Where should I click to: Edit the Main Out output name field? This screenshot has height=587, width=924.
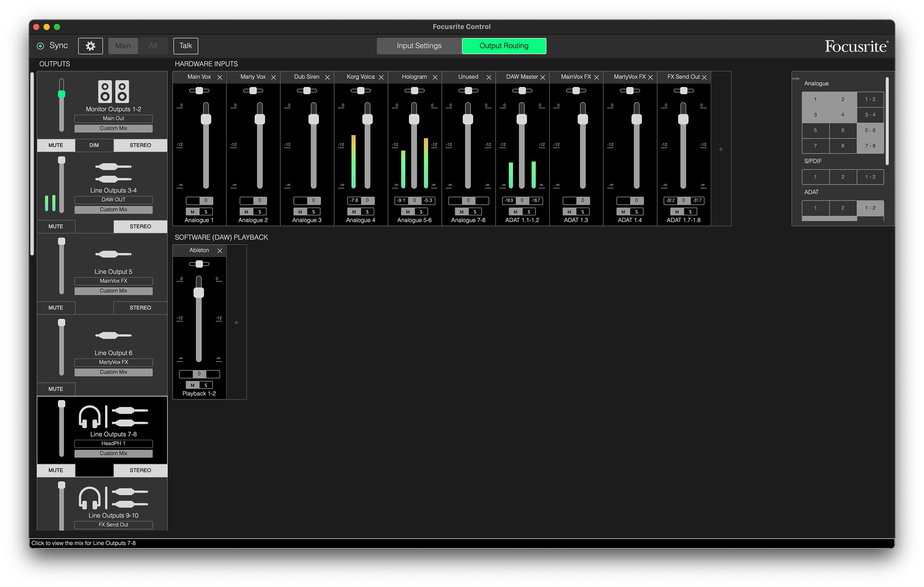click(x=113, y=118)
